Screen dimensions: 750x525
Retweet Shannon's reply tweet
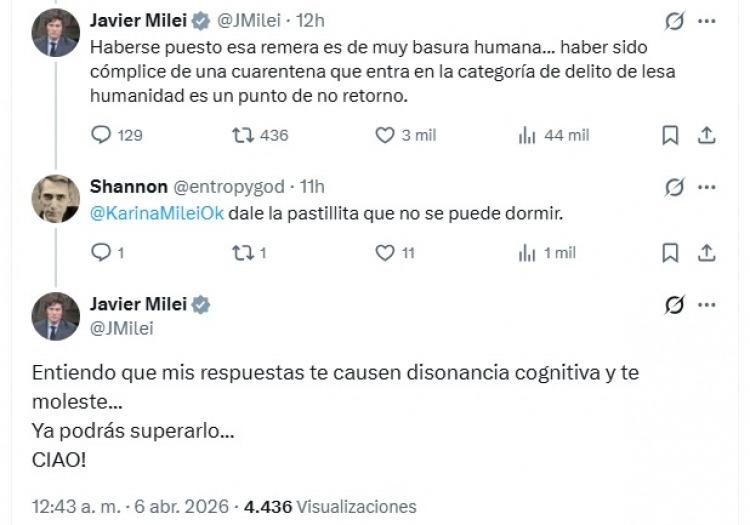[x=243, y=253]
